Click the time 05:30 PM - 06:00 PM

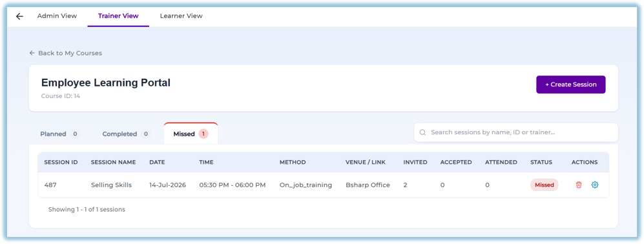(x=233, y=185)
